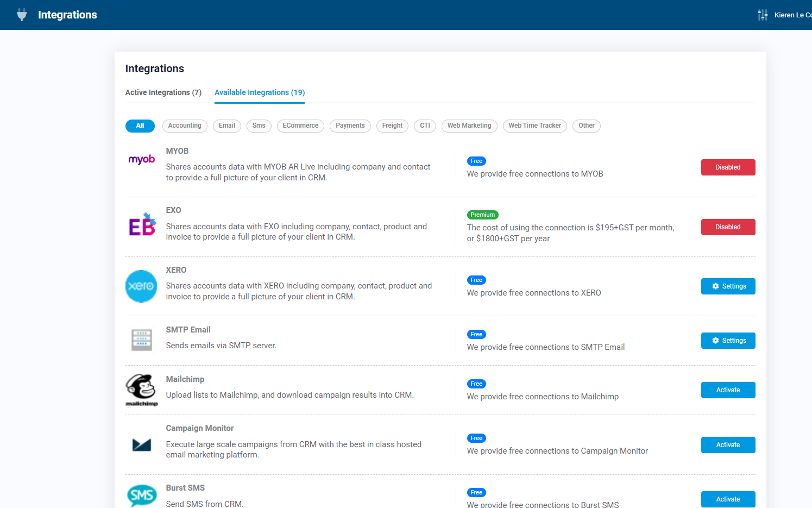Click the Campaign Monitor title text
The height and width of the screenshot is (508, 812).
(x=200, y=428)
